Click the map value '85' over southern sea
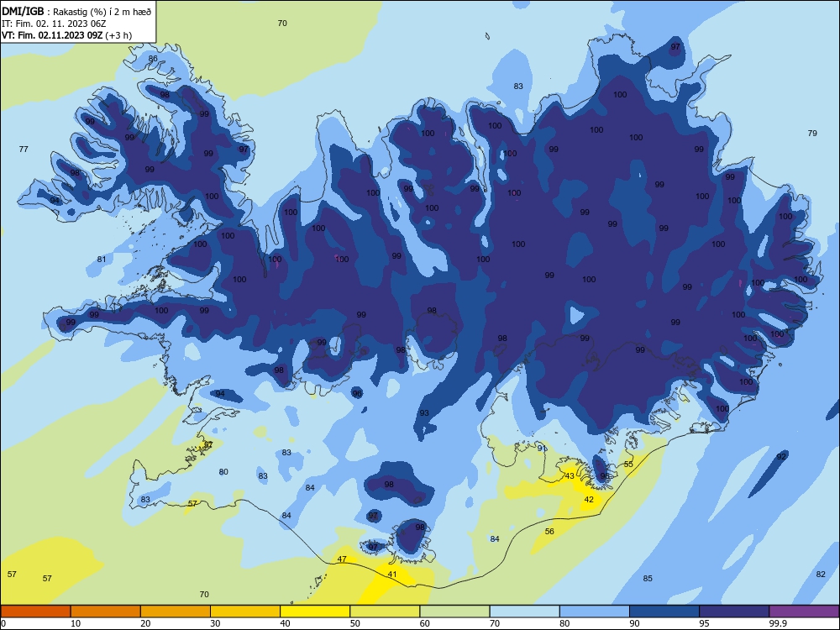Image resolution: width=840 pixels, height=630 pixels. 648,579
